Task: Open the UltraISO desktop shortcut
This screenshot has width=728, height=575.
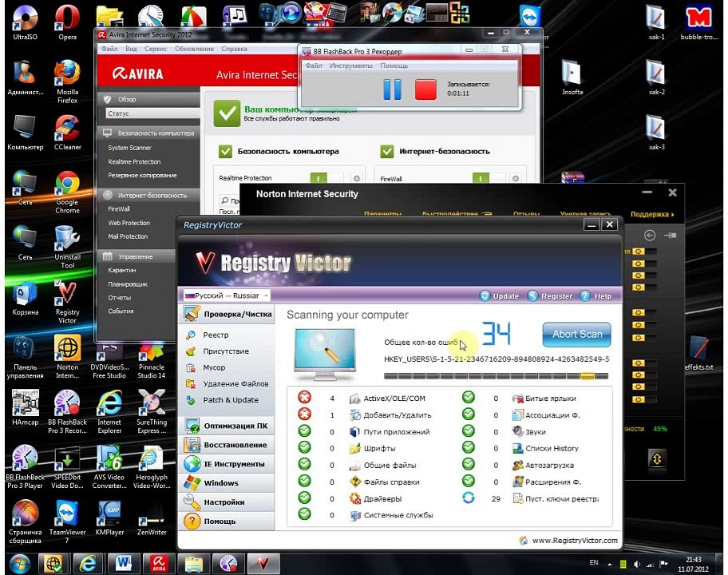Action: 25,22
